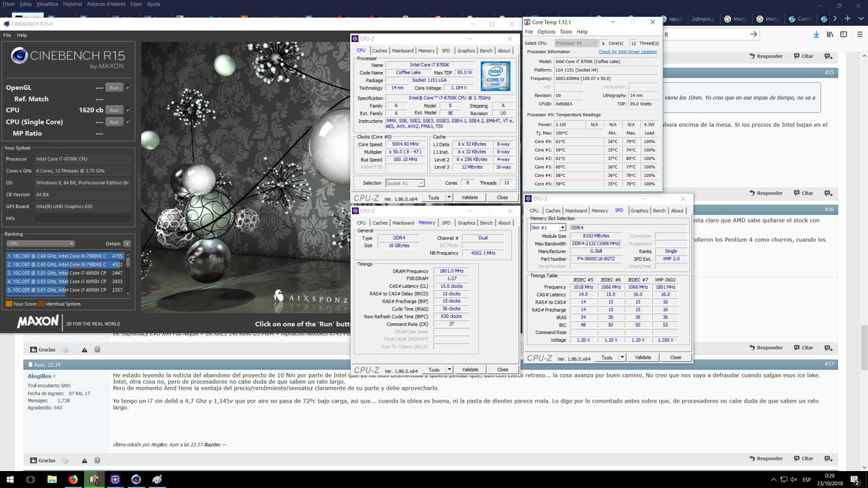This screenshot has height=488, width=868.
Task: Toggle the CPU test checkmark
Action: (x=128, y=110)
